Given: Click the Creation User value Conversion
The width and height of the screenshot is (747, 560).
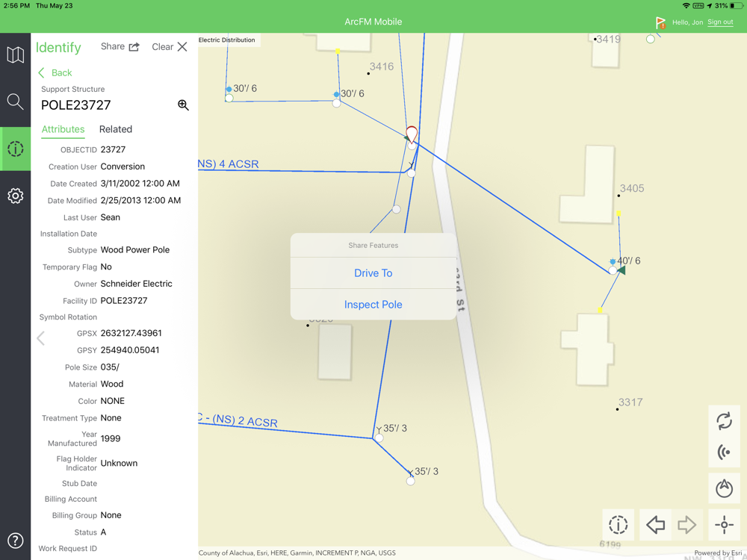Looking at the screenshot, I should (123, 167).
